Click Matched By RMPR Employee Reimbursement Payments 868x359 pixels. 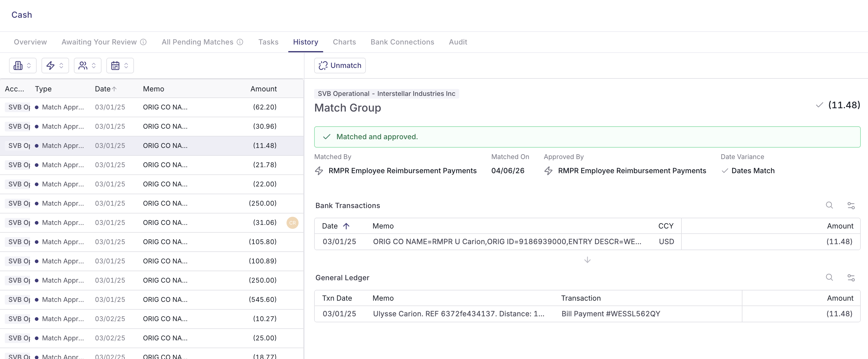tap(396, 171)
